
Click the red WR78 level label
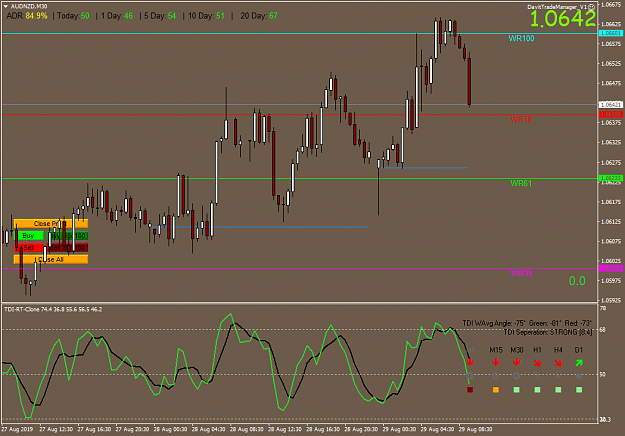tap(521, 119)
